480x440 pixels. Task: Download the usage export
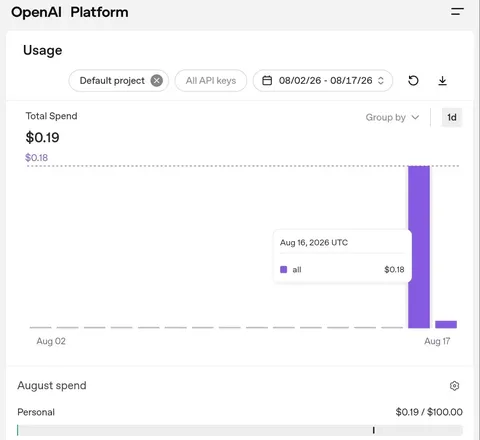pos(442,81)
